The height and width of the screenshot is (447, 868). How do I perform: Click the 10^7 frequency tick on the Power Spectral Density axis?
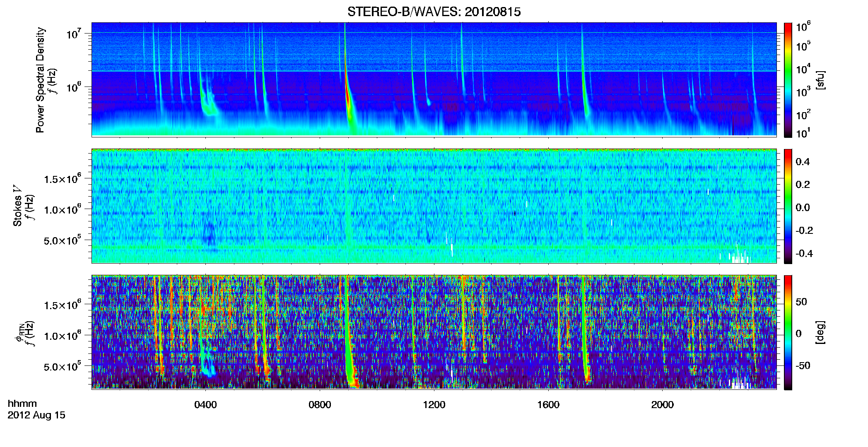click(x=74, y=34)
